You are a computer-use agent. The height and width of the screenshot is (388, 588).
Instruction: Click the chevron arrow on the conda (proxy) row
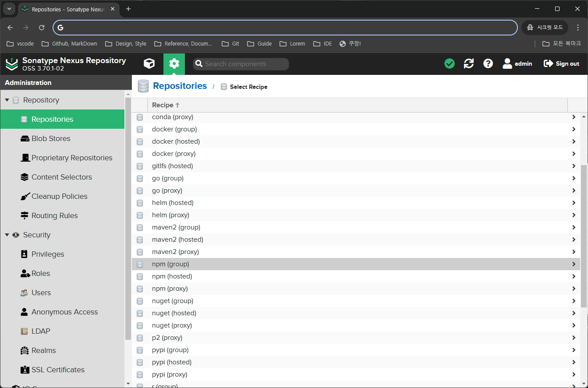tap(574, 117)
